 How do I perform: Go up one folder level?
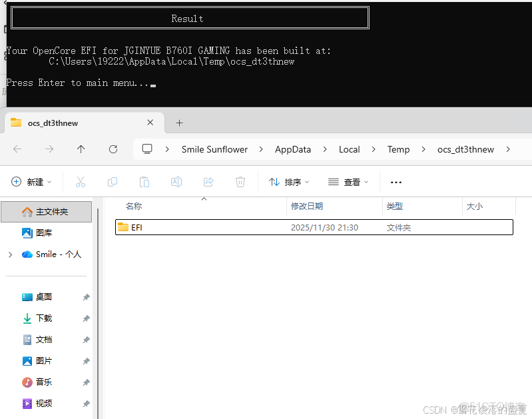[81, 149]
